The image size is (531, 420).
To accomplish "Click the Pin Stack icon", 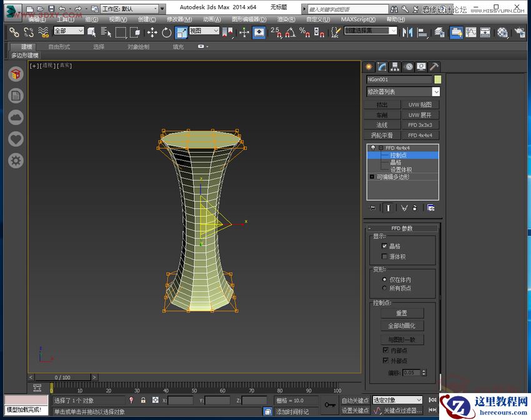I will 372,207.
